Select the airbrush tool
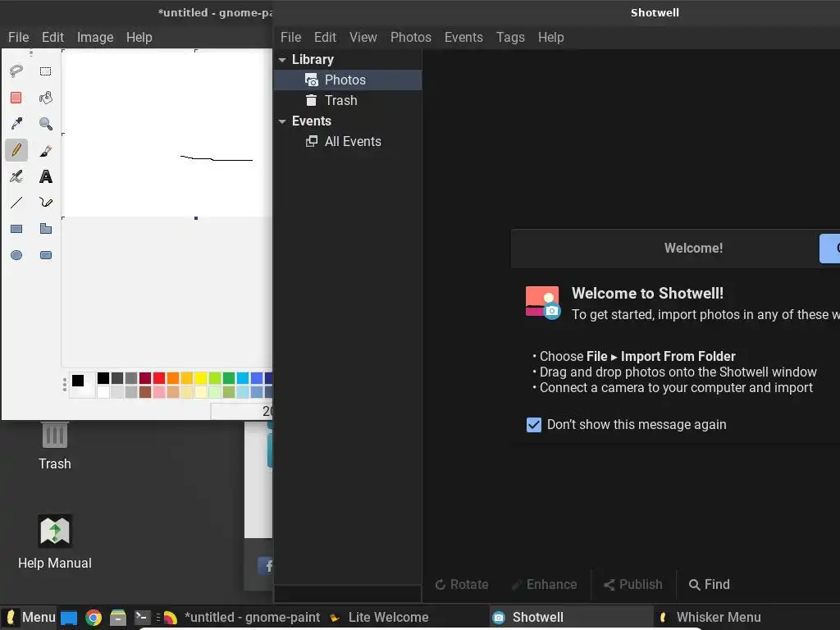The image size is (840, 630). click(16, 176)
